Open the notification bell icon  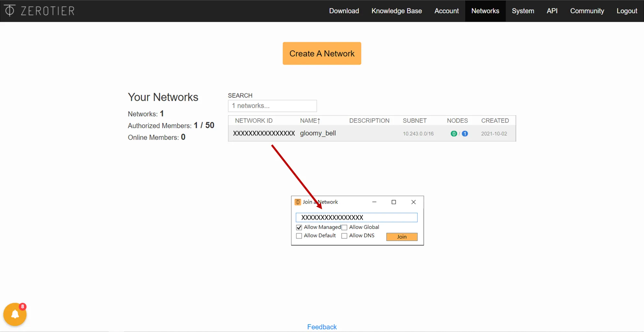tap(15, 314)
